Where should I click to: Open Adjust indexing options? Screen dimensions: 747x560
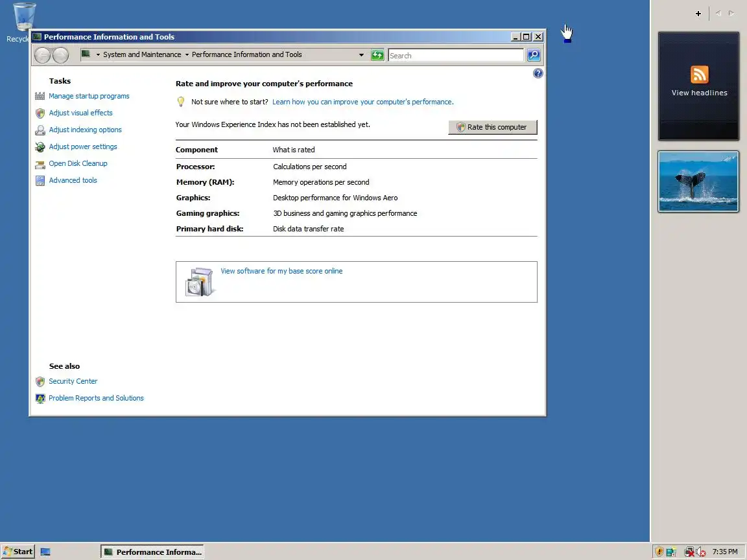[x=86, y=130]
